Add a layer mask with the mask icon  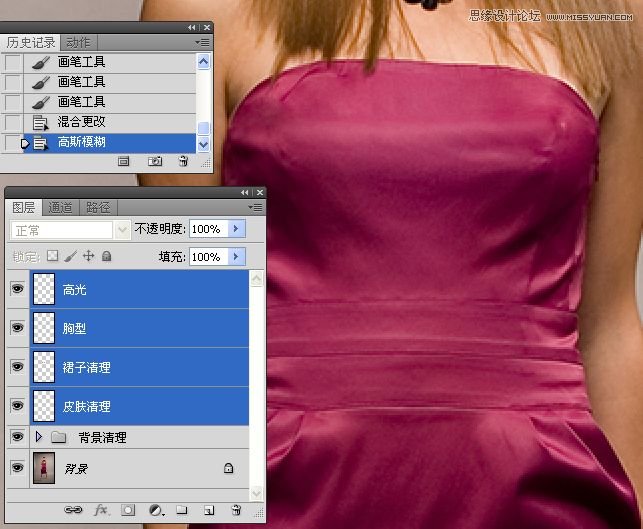tap(128, 510)
